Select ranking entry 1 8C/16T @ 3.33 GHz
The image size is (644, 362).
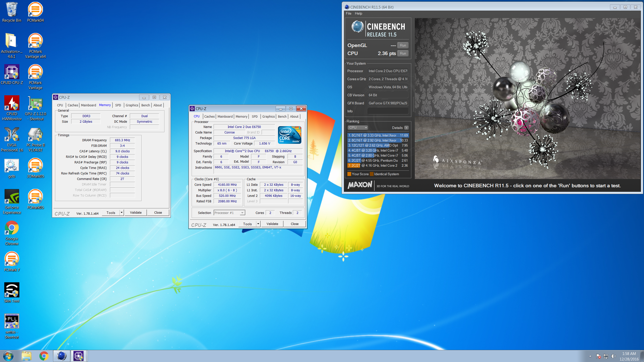[x=378, y=135]
